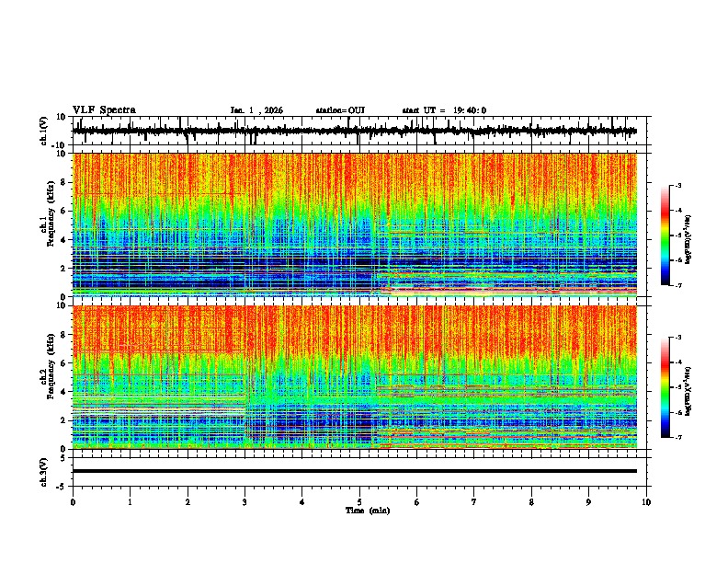The image size is (728, 563).
Task: Click the ch.1(V) waveform trace panel
Action: [x=361, y=131]
